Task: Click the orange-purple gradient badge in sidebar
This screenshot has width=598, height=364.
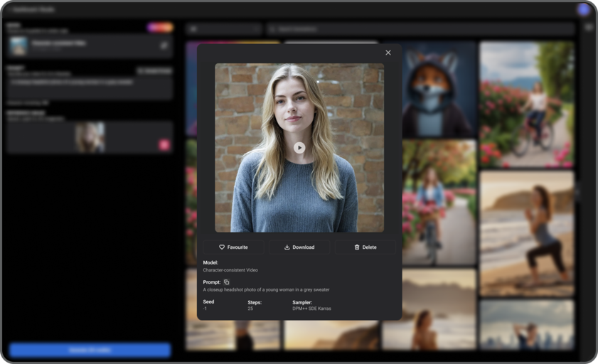Action: 160,28
